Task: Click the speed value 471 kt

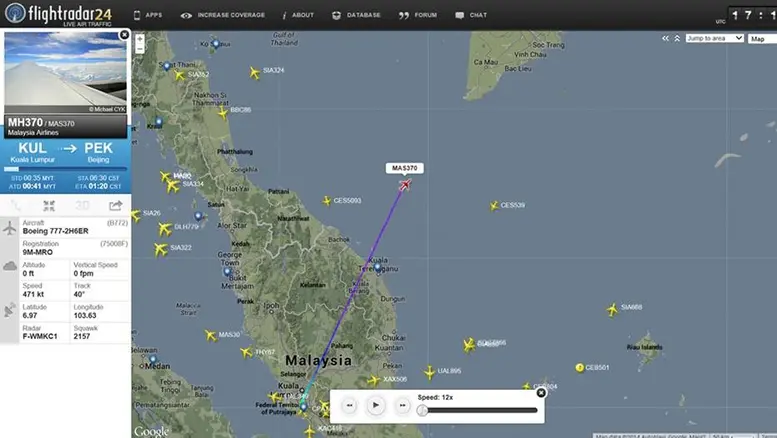Action: click(33, 294)
